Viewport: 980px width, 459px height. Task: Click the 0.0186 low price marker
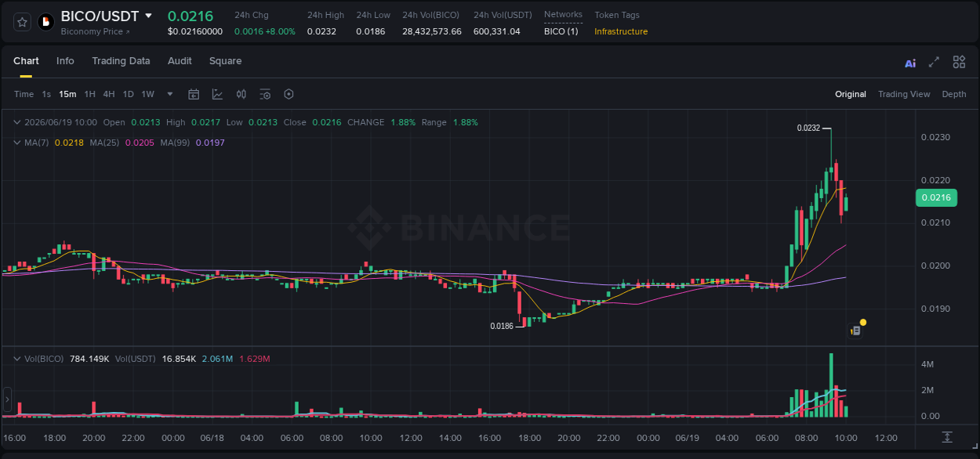pos(502,326)
